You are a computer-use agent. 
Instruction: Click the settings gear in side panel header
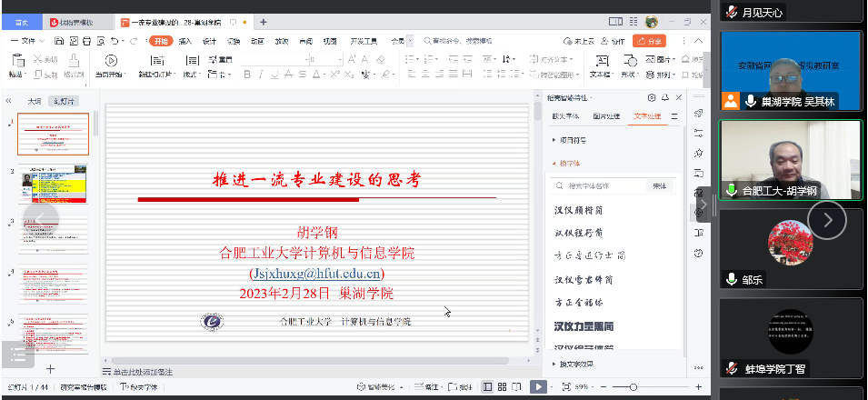(651, 97)
